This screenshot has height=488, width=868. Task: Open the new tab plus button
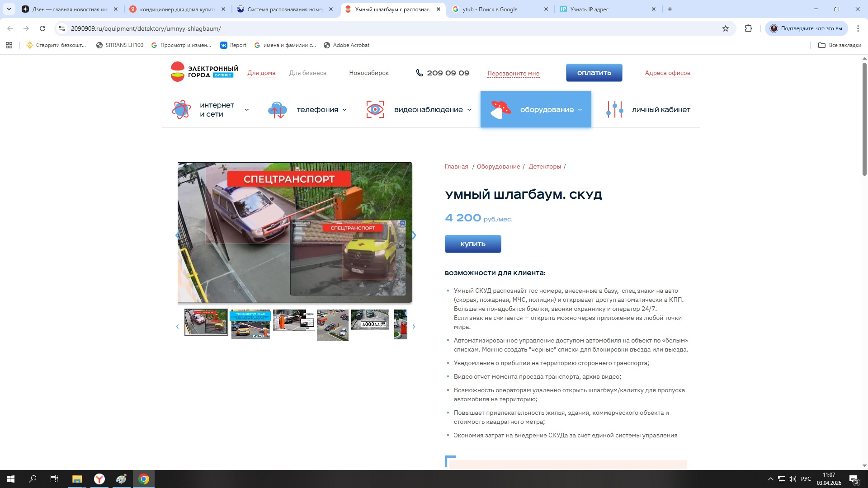[670, 9]
